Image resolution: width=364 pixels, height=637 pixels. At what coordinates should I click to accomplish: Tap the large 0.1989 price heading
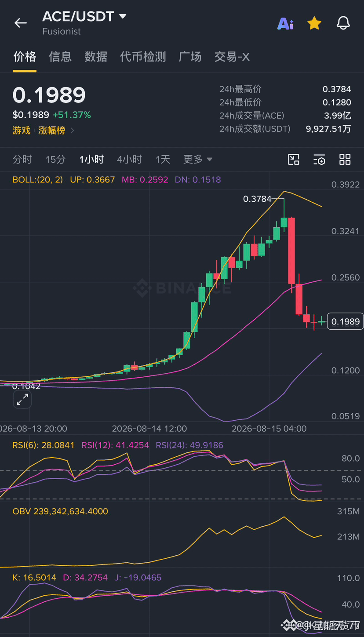click(49, 95)
